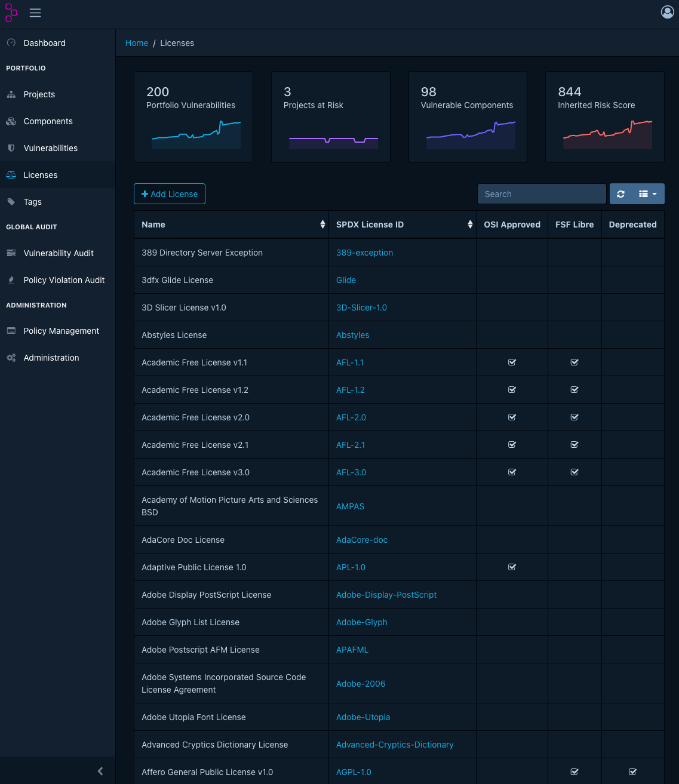This screenshot has height=784, width=679.
Task: Click FSF Libre check for AFL-2.0
Action: click(x=574, y=417)
